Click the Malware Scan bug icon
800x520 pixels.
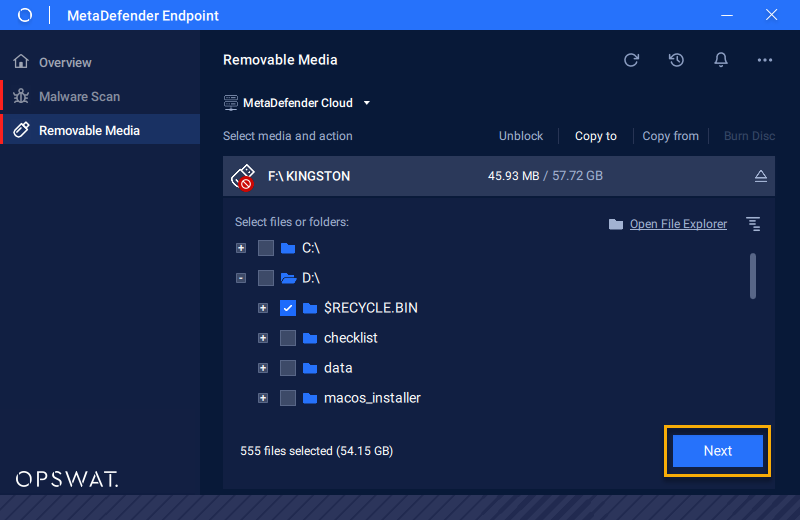(x=21, y=96)
